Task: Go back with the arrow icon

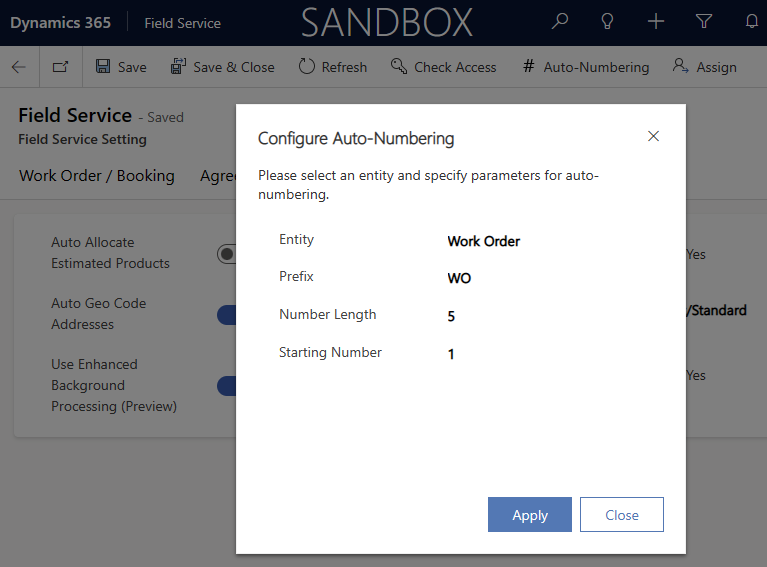Action: [x=19, y=67]
